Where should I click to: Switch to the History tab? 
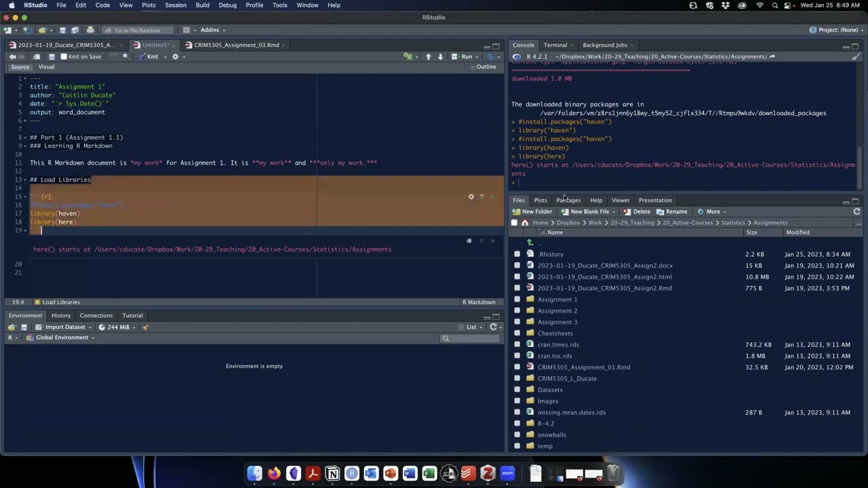[60, 315]
